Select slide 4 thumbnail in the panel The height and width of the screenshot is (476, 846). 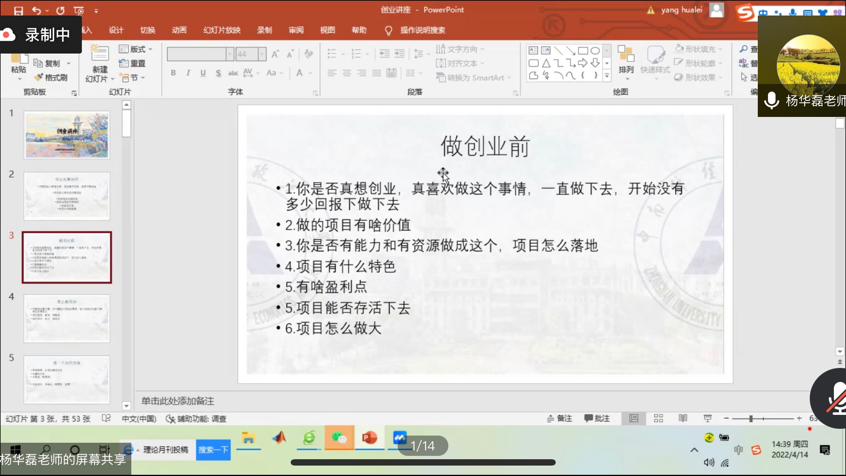(67, 318)
